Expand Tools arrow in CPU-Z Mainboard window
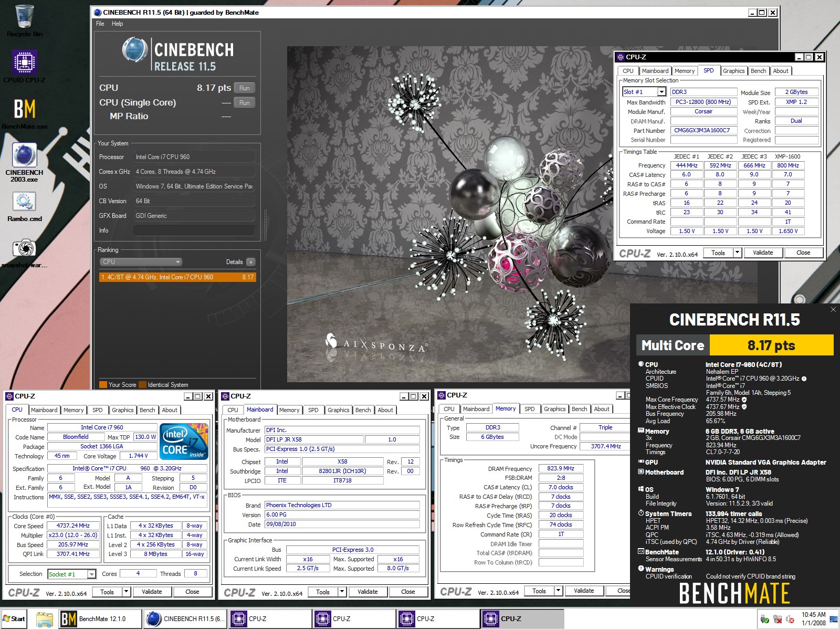Viewport: 840px width, 630px height. pyautogui.click(x=342, y=592)
